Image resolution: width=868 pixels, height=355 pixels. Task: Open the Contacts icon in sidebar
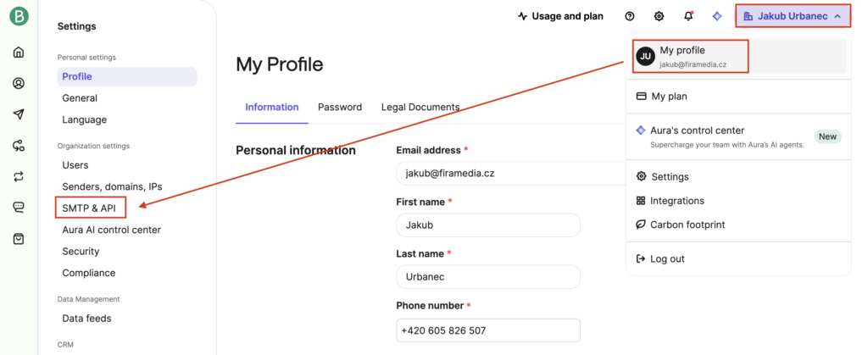pyautogui.click(x=19, y=83)
